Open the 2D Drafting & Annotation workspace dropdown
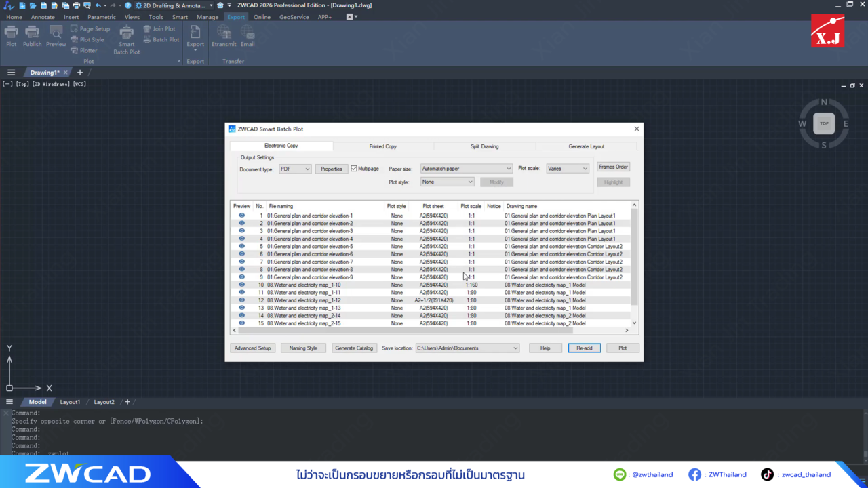 coord(174,5)
